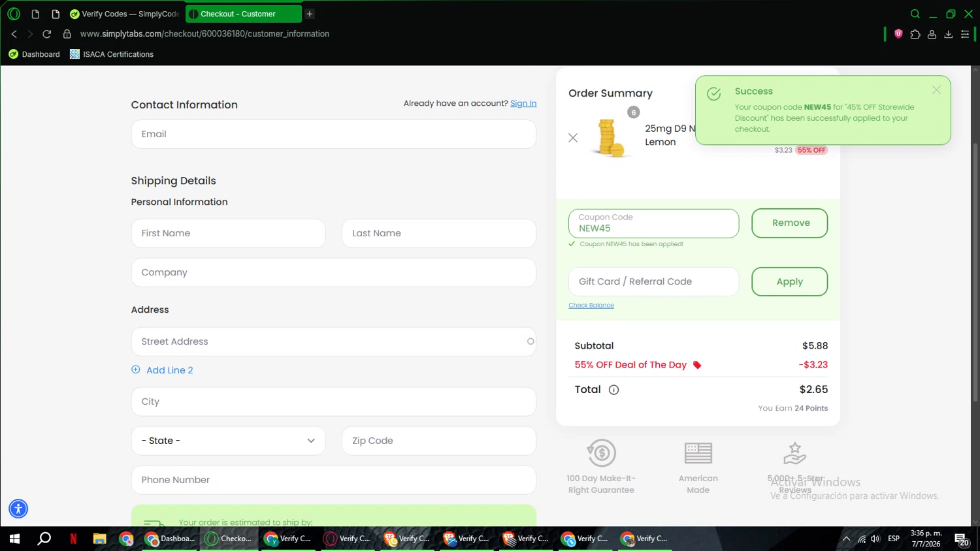
Task: Click into the City field
Action: [x=333, y=401]
